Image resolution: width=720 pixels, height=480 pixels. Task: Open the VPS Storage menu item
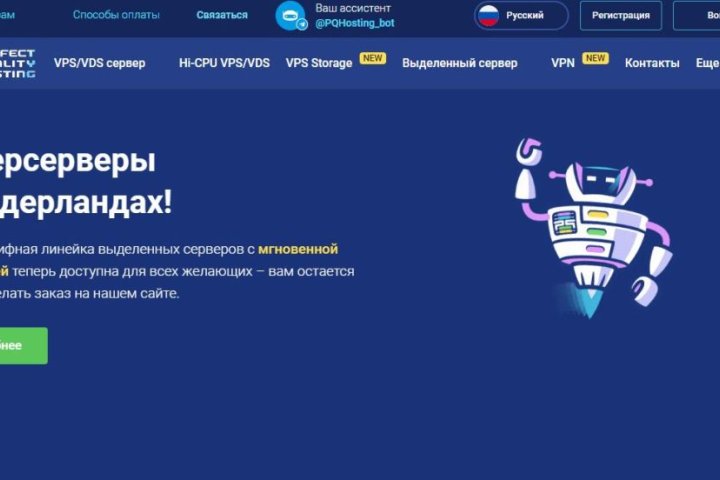pos(319,63)
